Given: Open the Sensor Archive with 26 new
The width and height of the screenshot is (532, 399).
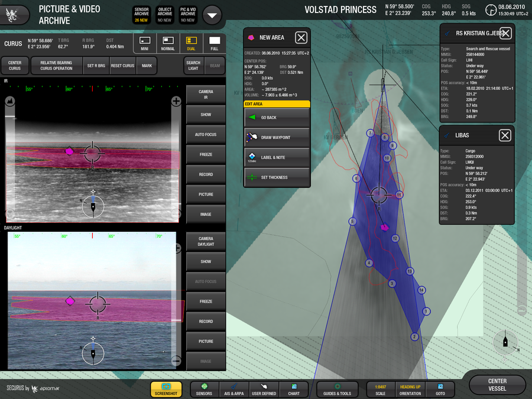Looking at the screenshot, I should [x=141, y=15].
